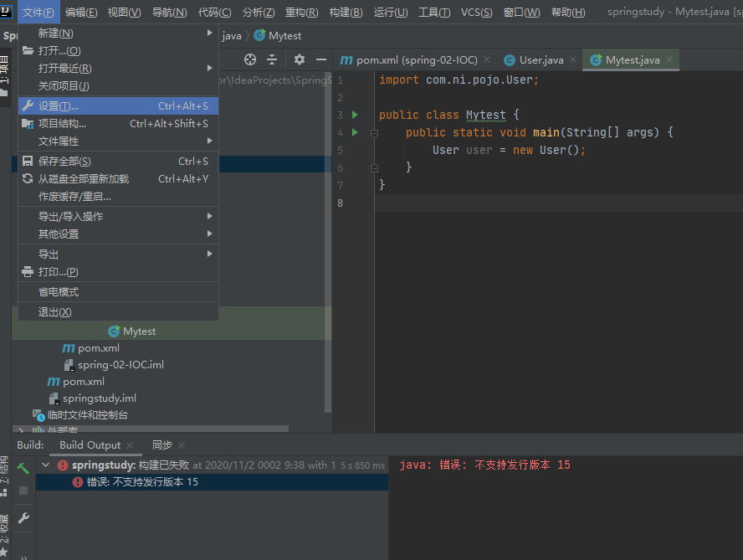Open the 工具(T) menu

click(x=434, y=12)
